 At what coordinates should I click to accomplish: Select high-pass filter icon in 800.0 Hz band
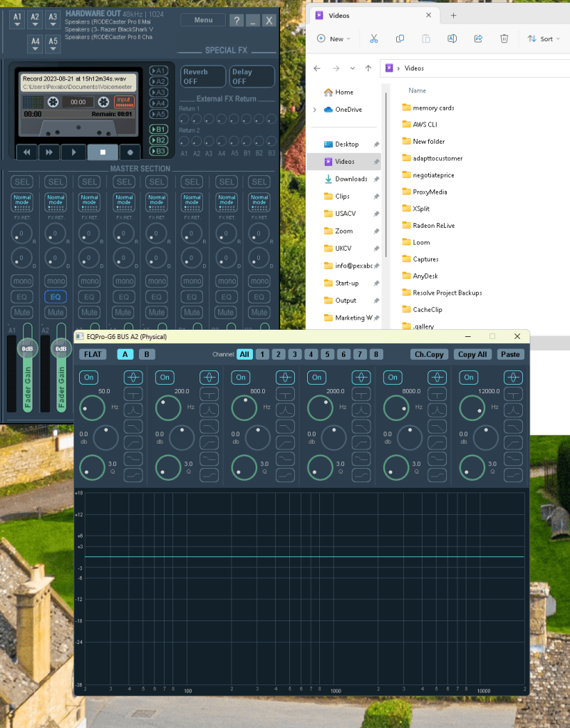(285, 442)
